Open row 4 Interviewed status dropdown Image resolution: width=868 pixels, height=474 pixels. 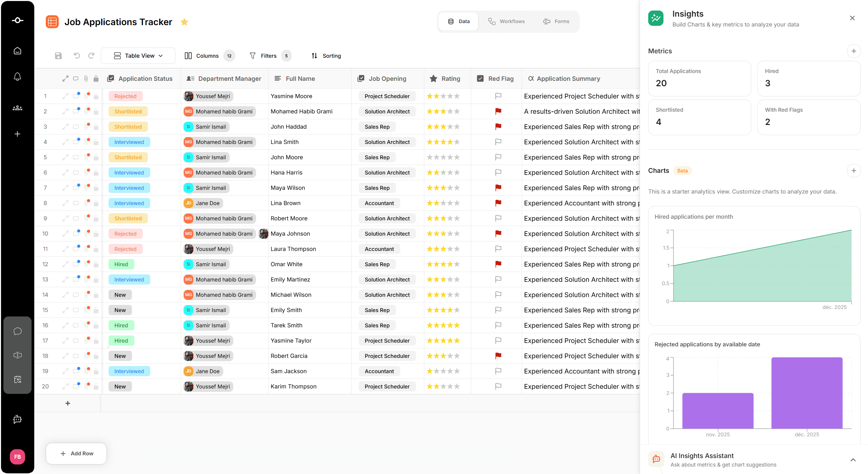129,142
